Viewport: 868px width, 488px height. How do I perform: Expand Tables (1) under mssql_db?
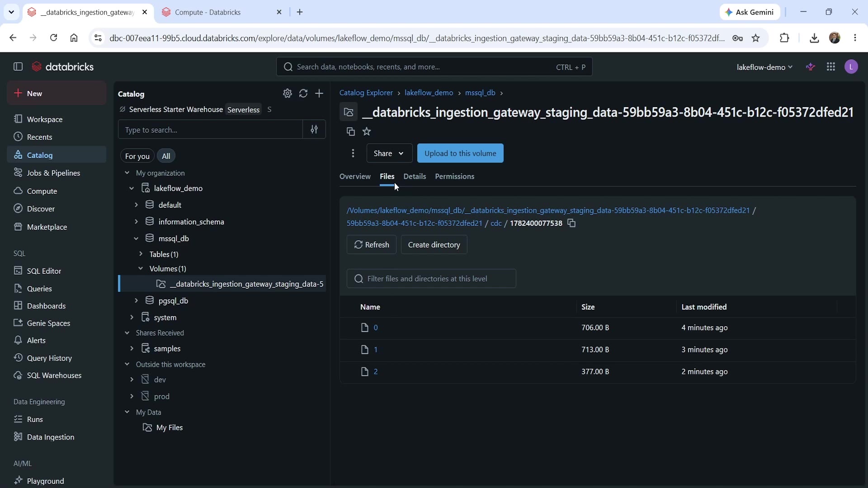(141, 254)
